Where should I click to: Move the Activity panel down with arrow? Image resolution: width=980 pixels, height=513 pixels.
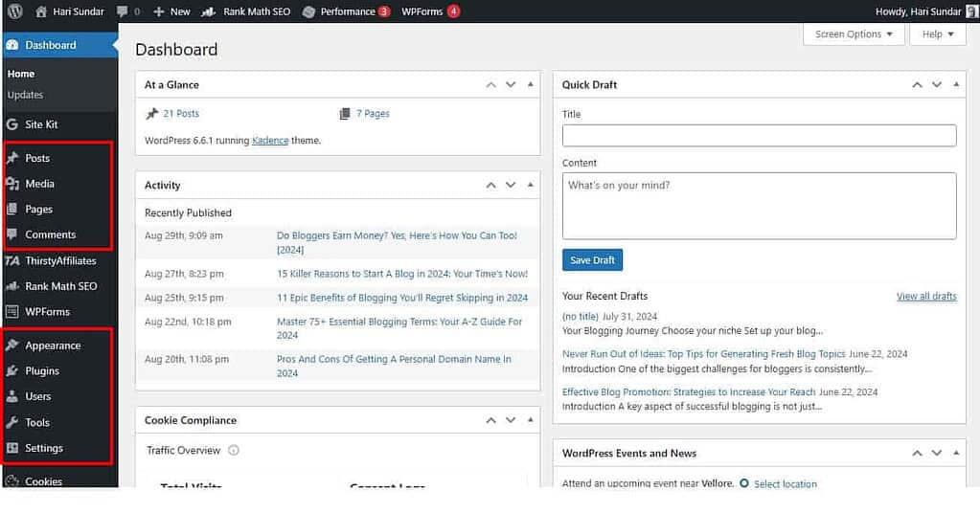511,185
